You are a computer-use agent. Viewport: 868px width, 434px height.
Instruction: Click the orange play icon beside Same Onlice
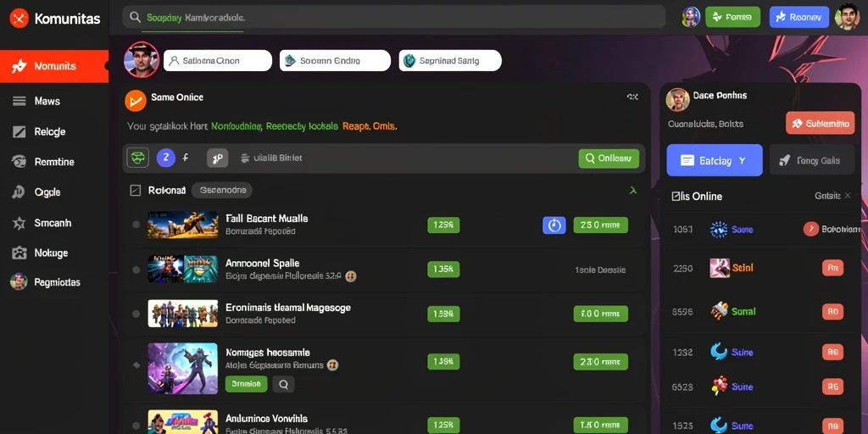(135, 100)
